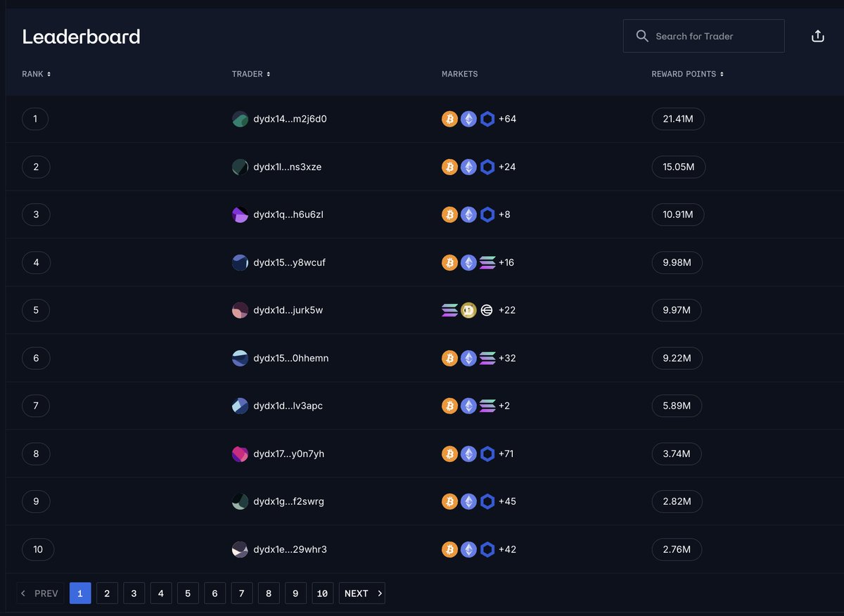Viewport: 844px width, 616px height.
Task: Select pagination button 10, the last page
Action: click(x=322, y=593)
